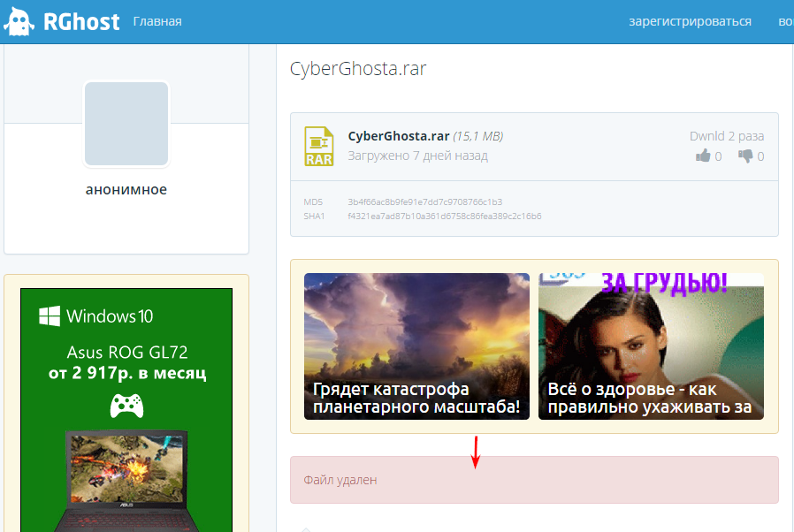This screenshot has height=532, width=794.
Task: Click the yellow RAR file icon
Action: coord(319,147)
